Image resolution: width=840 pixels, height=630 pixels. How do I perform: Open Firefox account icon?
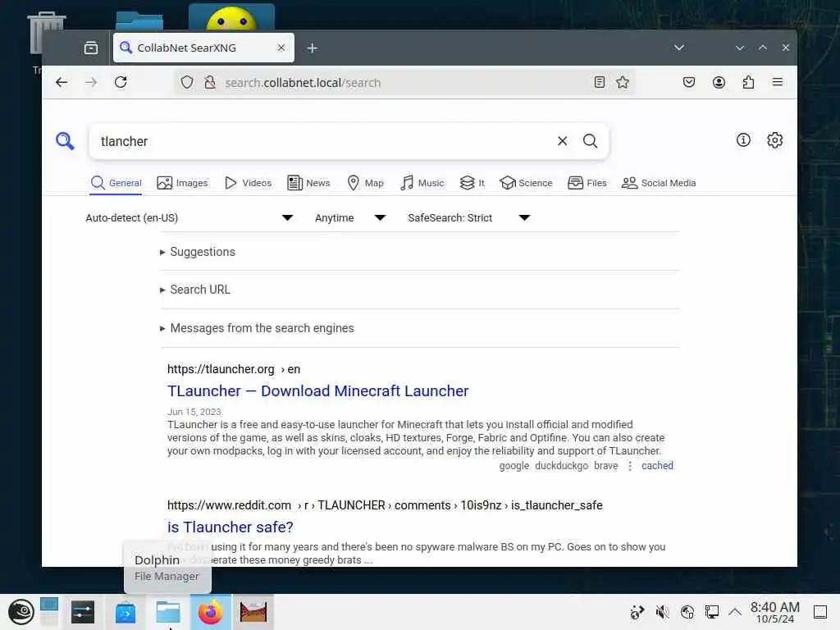(719, 82)
